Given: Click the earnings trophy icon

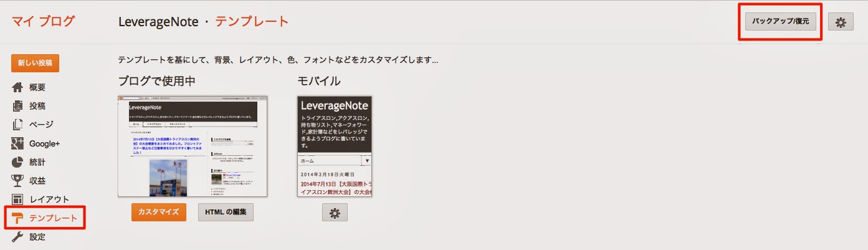Looking at the screenshot, I should (17, 181).
